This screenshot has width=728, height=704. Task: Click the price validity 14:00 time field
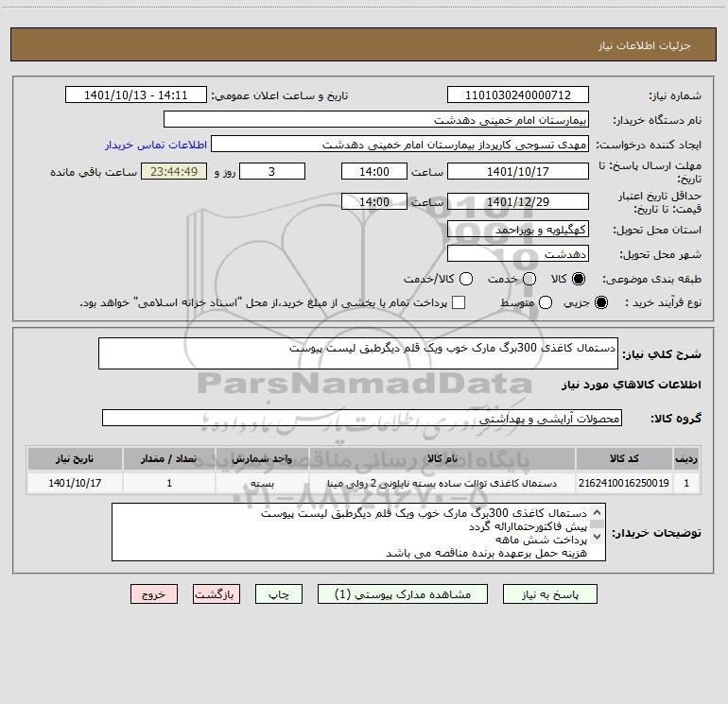click(374, 201)
